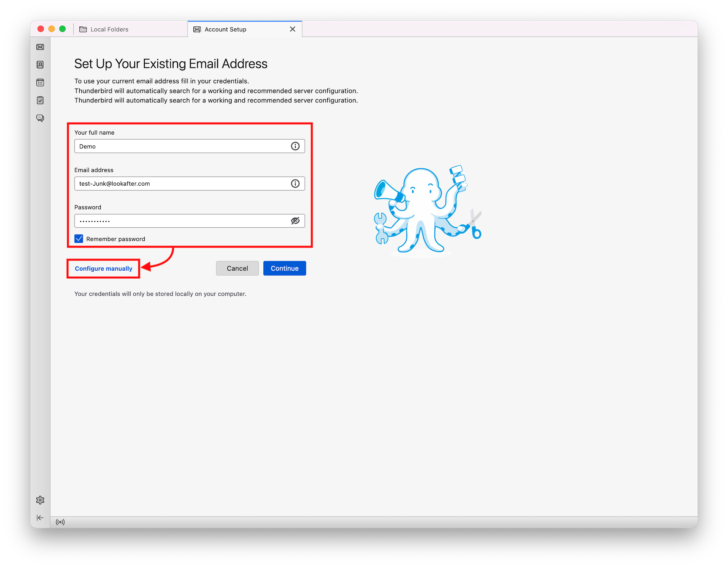Viewport: 728px width, 568px height.
Task: Close the Account Setup tab
Action: point(292,29)
